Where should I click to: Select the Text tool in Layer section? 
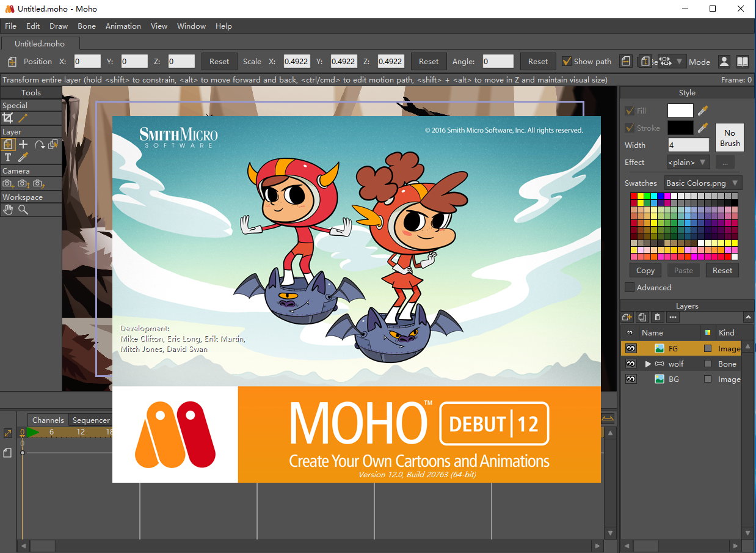pyautogui.click(x=8, y=158)
